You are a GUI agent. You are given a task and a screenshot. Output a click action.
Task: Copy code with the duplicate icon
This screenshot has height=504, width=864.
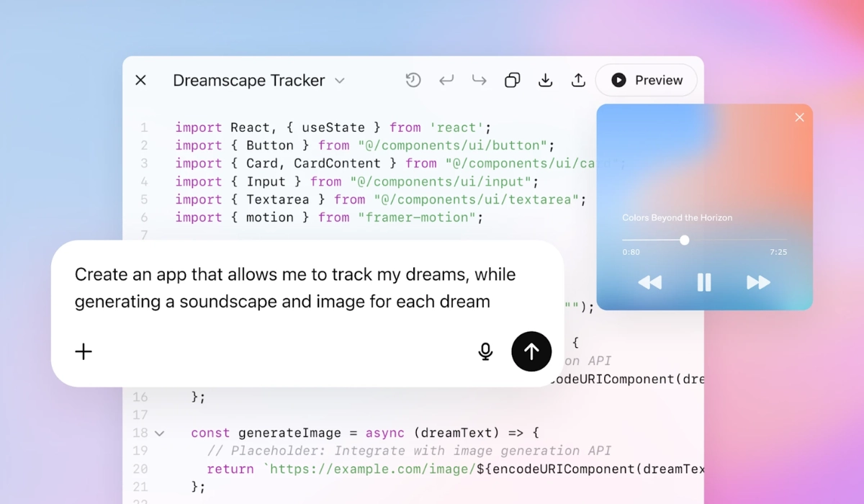pos(513,81)
